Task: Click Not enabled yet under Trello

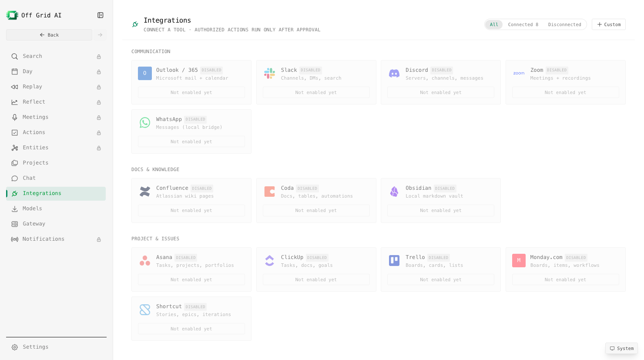Action: point(441,279)
